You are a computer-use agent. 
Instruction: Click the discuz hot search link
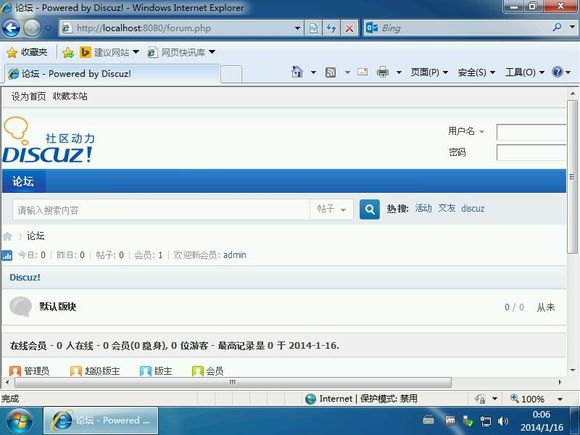tap(473, 208)
